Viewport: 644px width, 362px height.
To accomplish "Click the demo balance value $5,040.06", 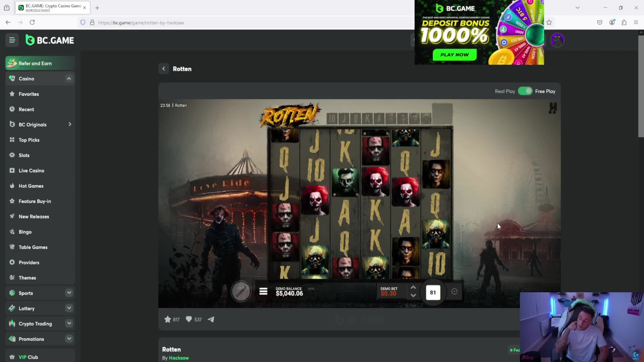I will pos(289,294).
